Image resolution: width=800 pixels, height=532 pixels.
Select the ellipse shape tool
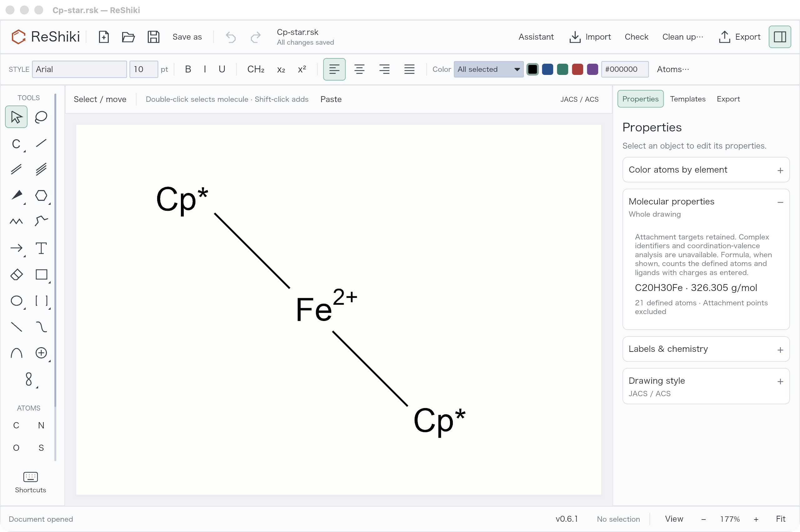coord(16,301)
